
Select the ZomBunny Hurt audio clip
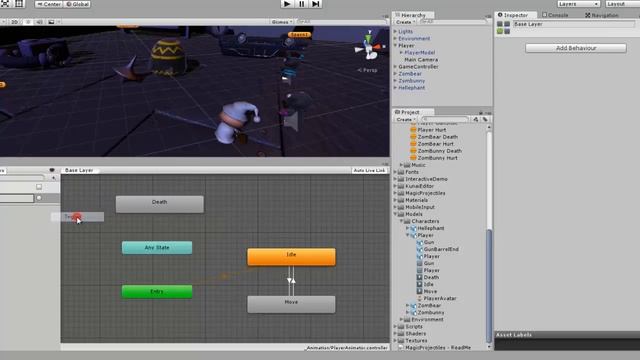pos(433,158)
